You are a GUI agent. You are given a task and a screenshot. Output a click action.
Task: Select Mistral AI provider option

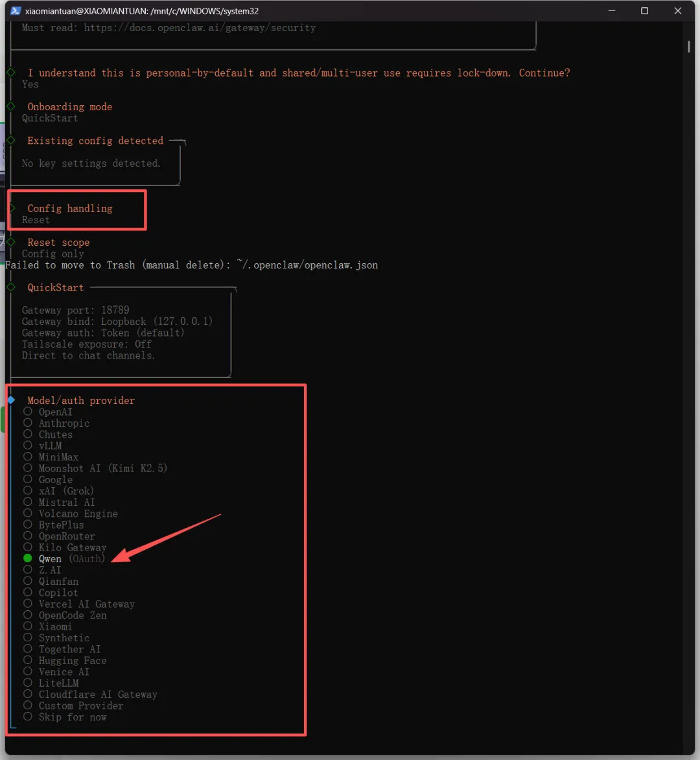coord(59,502)
